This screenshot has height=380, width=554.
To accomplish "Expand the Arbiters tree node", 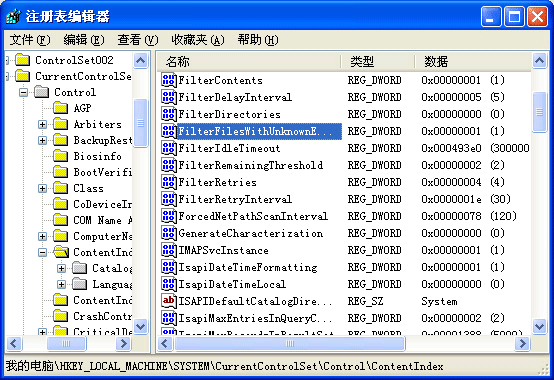I will point(42,124).
